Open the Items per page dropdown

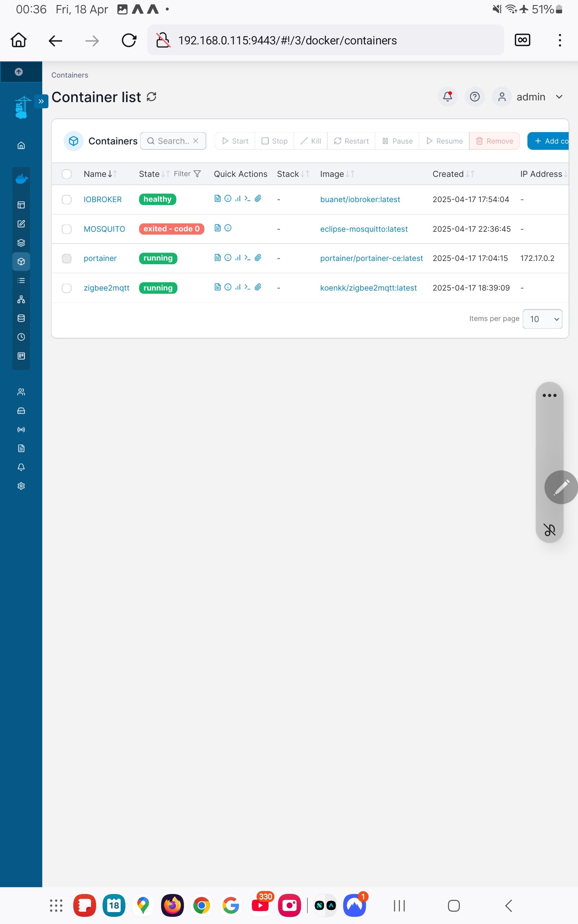(542, 319)
